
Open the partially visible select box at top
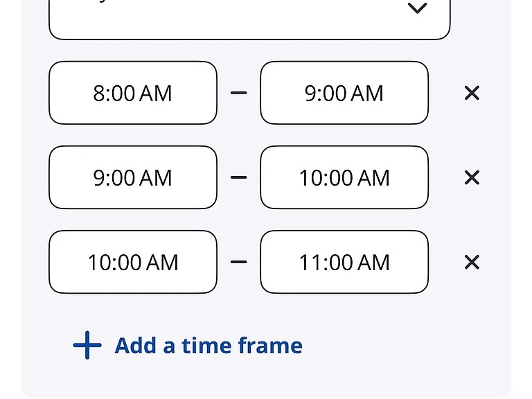249,19
